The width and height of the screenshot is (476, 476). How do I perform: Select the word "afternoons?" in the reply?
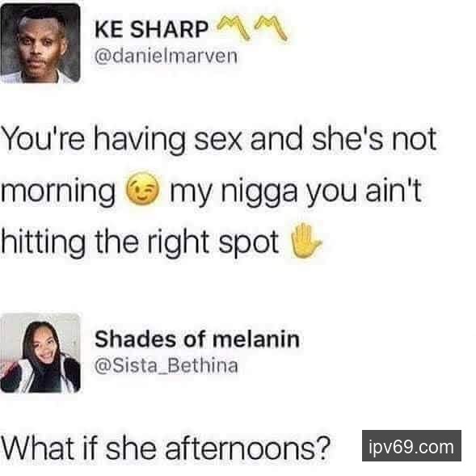[247, 448]
